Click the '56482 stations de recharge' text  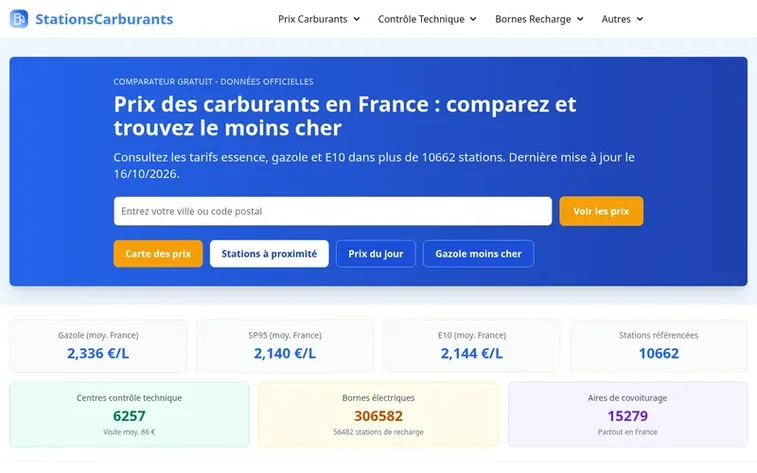pos(378,432)
